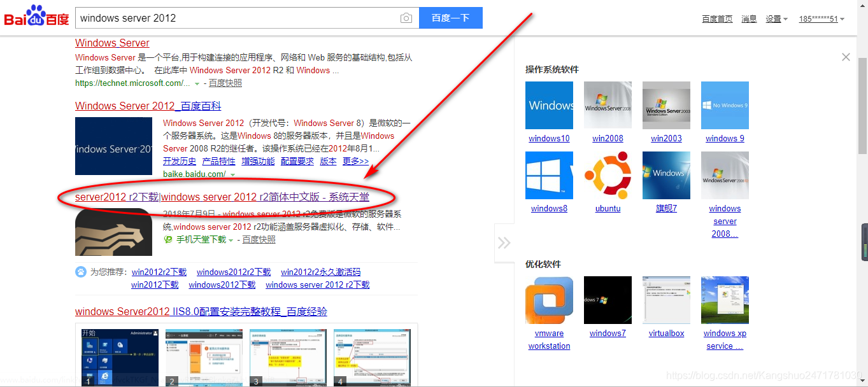Image resolution: width=868 pixels, height=387 pixels.
Task: Click the Windows Server 2012 baike thumbnail
Action: tap(113, 146)
